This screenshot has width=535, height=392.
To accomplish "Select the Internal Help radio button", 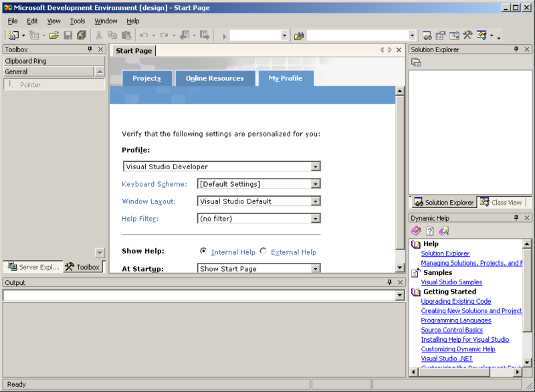I will (203, 252).
